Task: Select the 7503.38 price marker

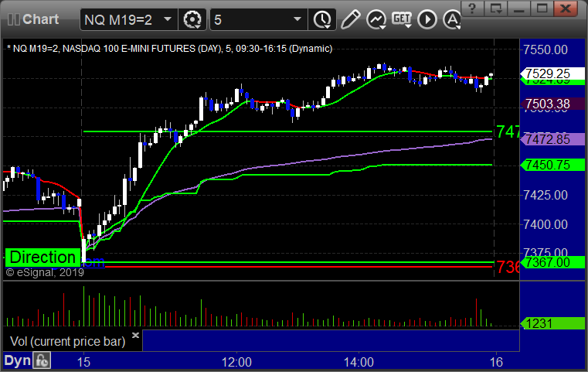Action: (552, 104)
